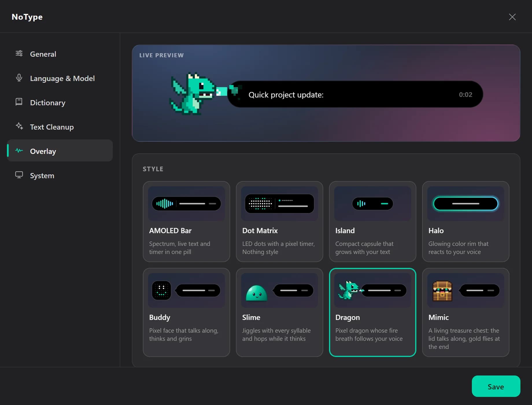
Task: Click the General sliders icon
Action: click(19, 54)
